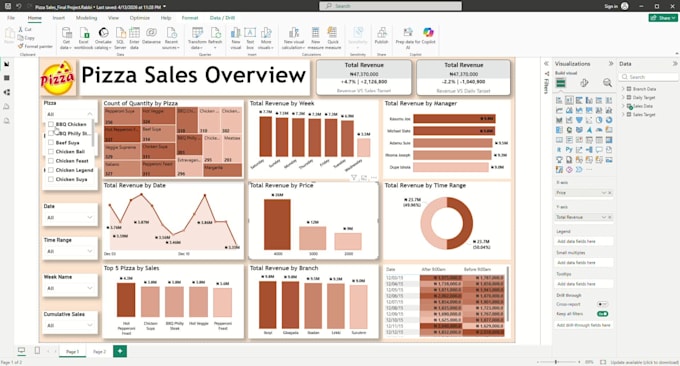The width and height of the screenshot is (680, 366).
Task: Open the Date slicer dropdown
Action: pos(90,217)
